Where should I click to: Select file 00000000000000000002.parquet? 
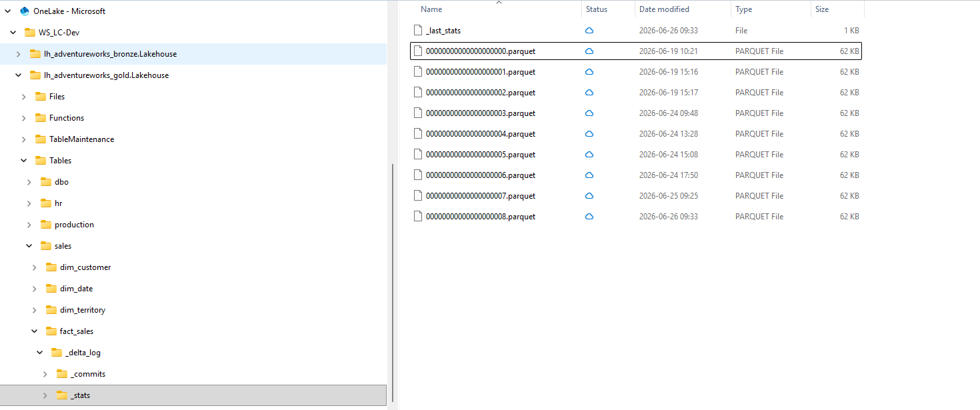click(x=481, y=93)
